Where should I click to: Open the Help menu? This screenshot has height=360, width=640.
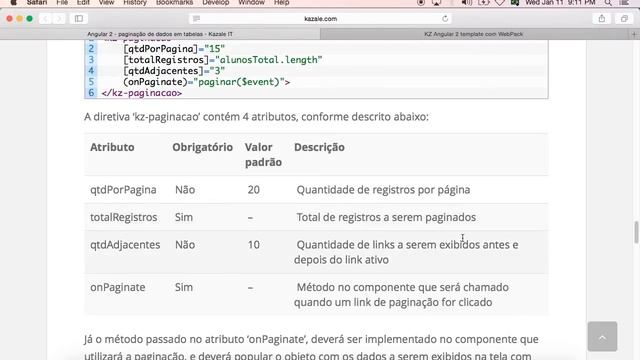[x=282, y=2]
